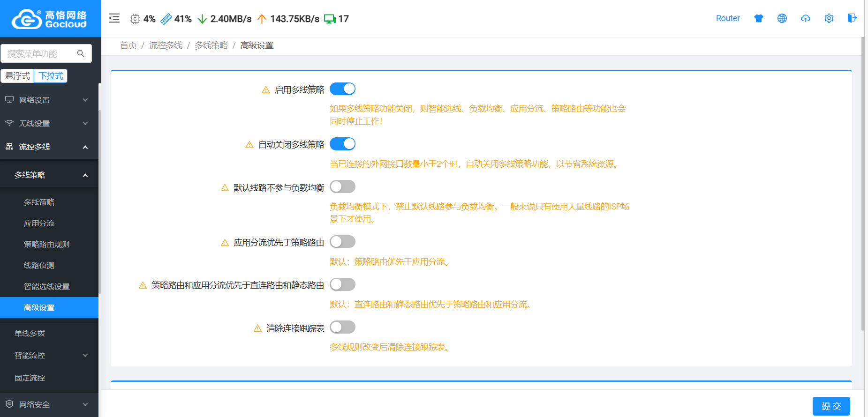Click the sidebar vertical scrollbar
The image size is (868, 417).
click(x=100, y=201)
